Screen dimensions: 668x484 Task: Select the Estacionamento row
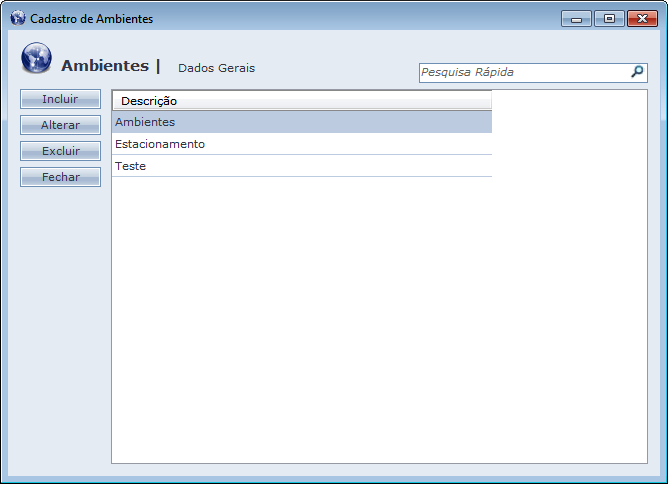tap(300, 144)
